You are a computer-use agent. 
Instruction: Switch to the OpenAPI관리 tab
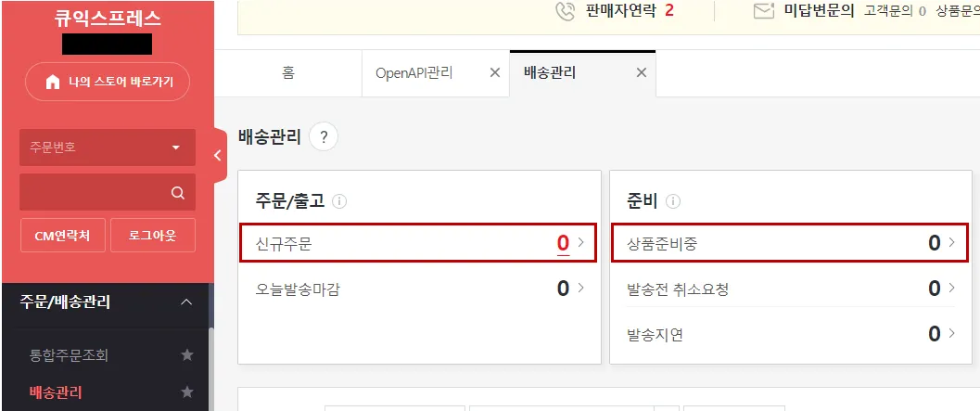(x=414, y=72)
